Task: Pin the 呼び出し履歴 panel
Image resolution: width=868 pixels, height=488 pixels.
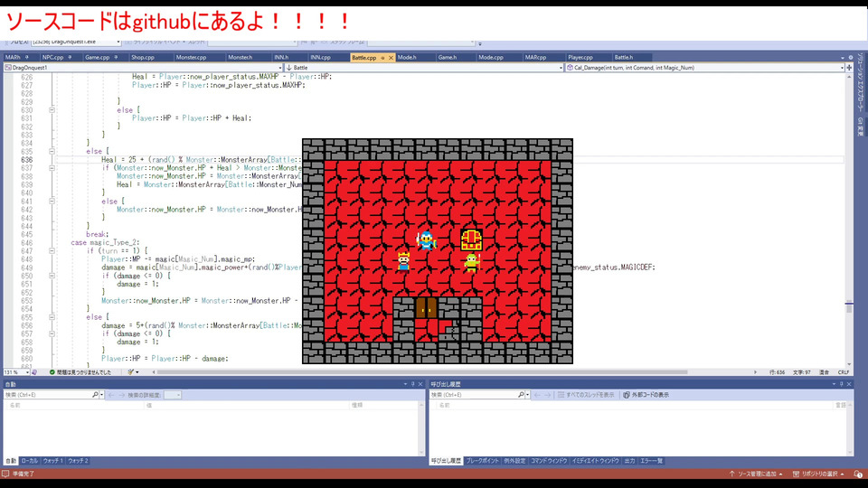Action: (842, 384)
